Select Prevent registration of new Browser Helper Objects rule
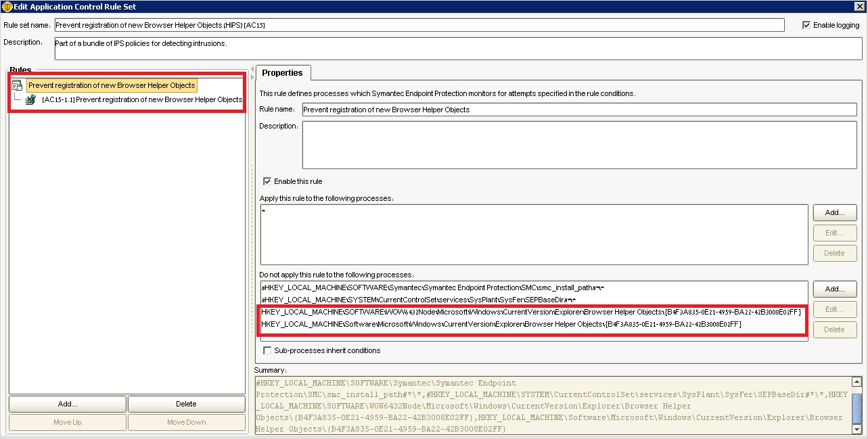 (112, 85)
